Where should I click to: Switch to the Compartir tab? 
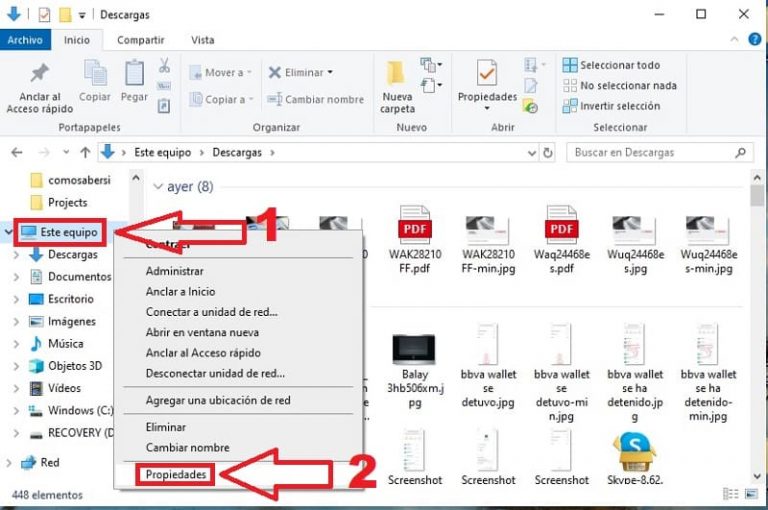click(141, 40)
